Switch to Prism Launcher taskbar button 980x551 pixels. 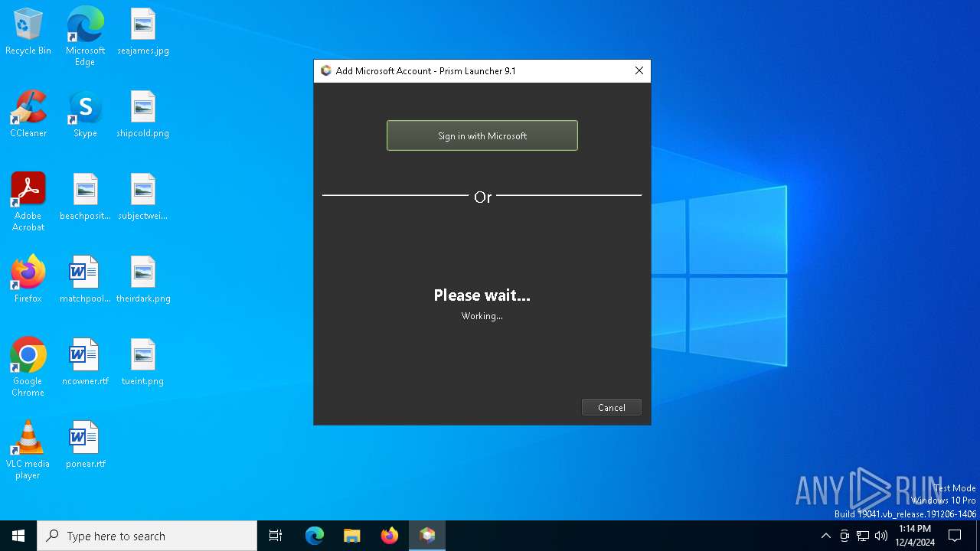coord(427,536)
